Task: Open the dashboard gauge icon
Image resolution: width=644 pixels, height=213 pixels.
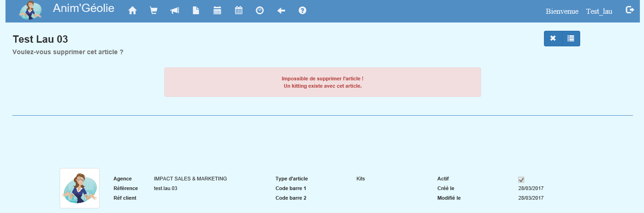Action: click(x=260, y=11)
